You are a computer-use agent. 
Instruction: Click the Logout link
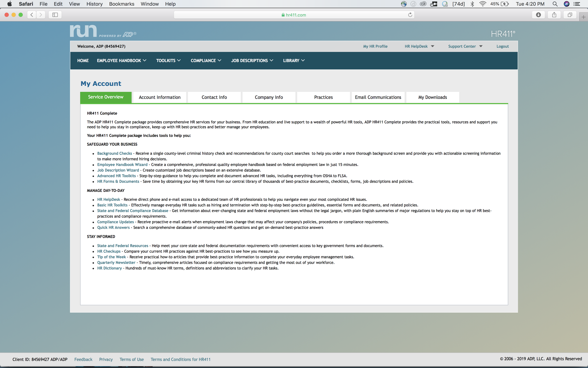click(502, 46)
